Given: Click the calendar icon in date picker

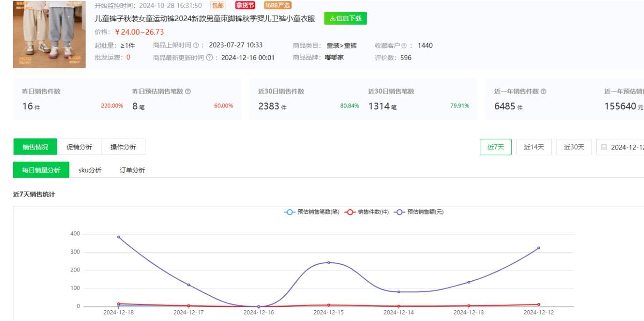Looking at the screenshot, I should (x=603, y=147).
